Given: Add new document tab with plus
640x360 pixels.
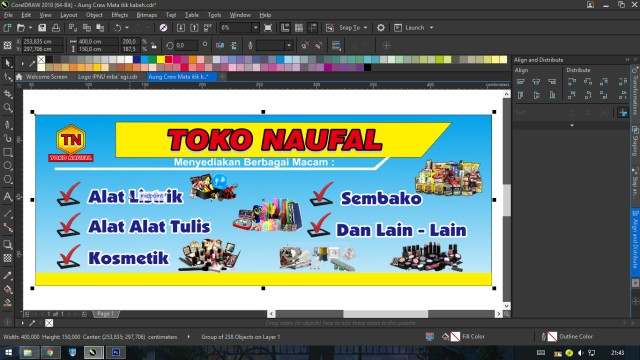Looking at the screenshot, I should [x=222, y=77].
